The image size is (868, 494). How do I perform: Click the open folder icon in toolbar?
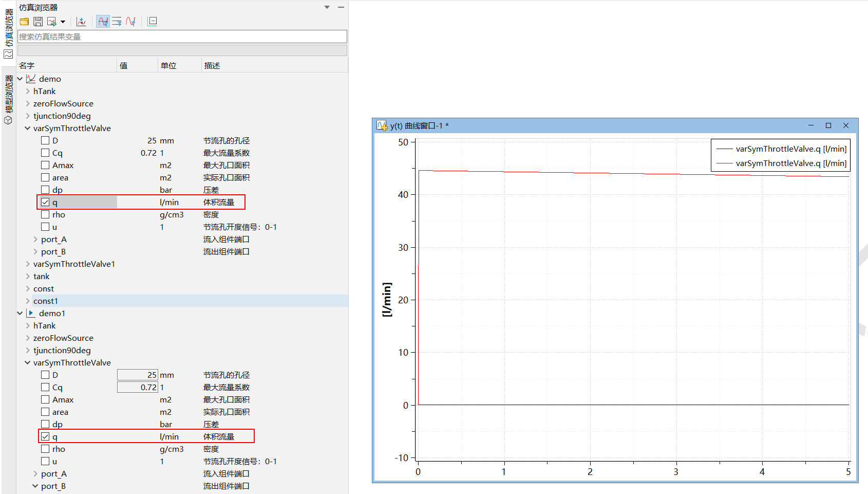(24, 22)
